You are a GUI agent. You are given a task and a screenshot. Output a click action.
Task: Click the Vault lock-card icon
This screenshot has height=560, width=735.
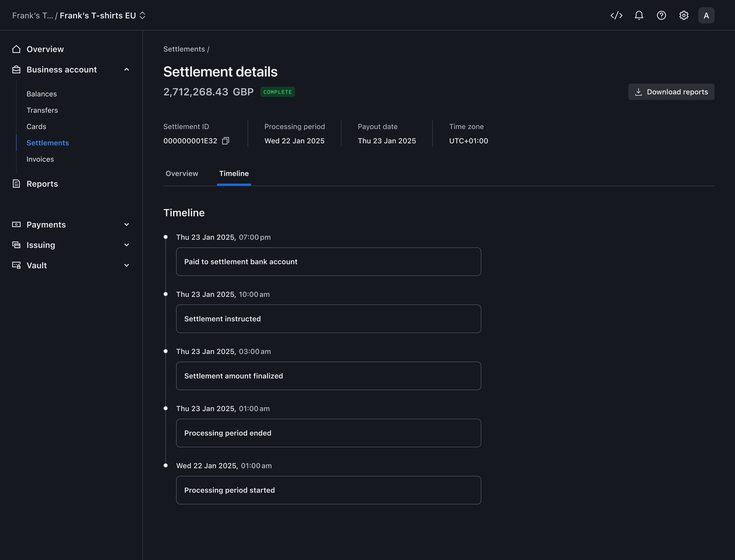(16, 265)
